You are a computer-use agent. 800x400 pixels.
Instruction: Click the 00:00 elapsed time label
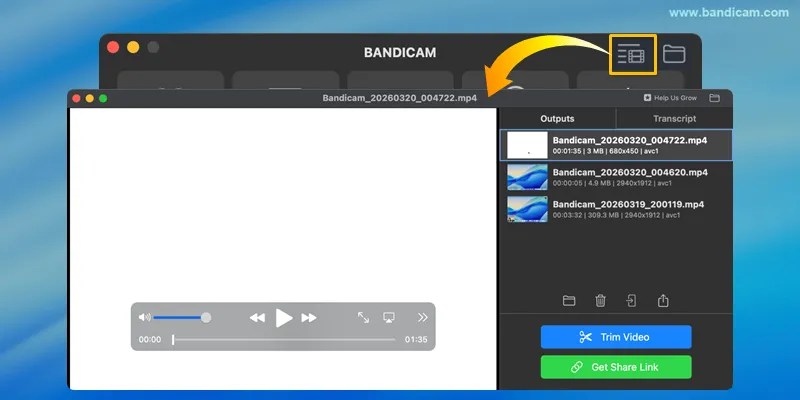click(x=149, y=339)
